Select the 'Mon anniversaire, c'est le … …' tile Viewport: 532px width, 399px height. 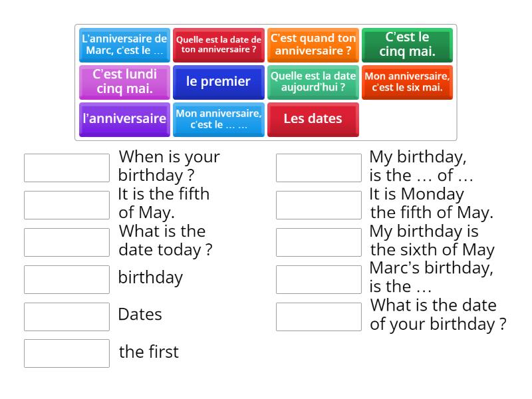click(218, 119)
